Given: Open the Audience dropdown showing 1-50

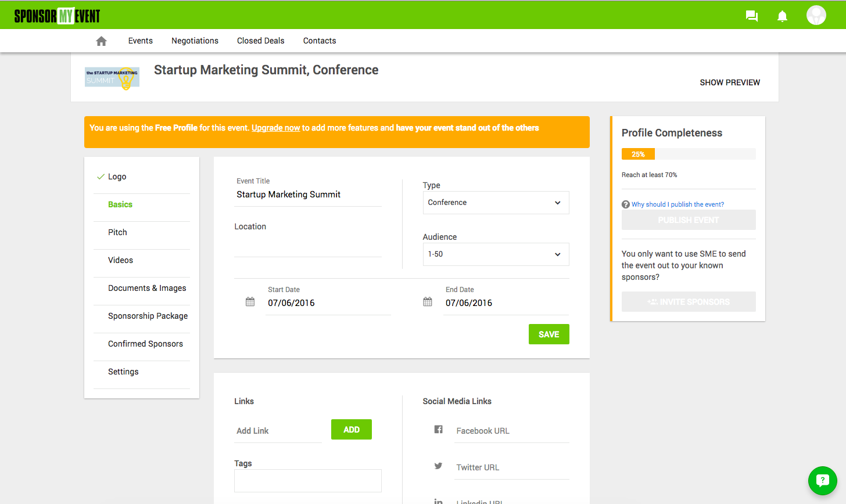Looking at the screenshot, I should [x=496, y=254].
